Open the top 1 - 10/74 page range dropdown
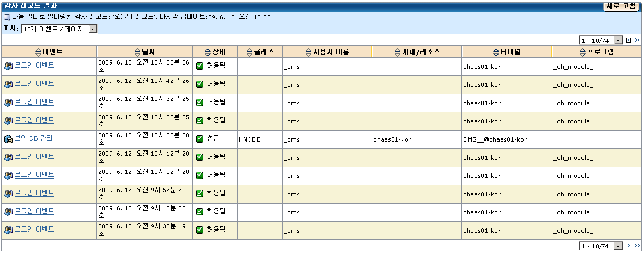 point(601,40)
